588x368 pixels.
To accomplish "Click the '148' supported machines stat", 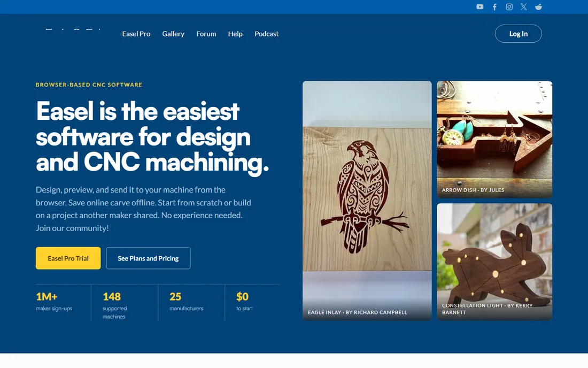I will click(x=115, y=305).
